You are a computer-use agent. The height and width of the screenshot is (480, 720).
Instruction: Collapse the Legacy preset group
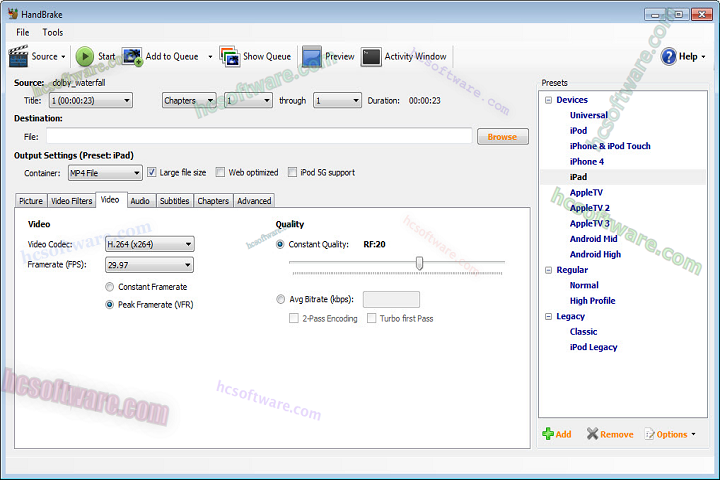pos(548,316)
